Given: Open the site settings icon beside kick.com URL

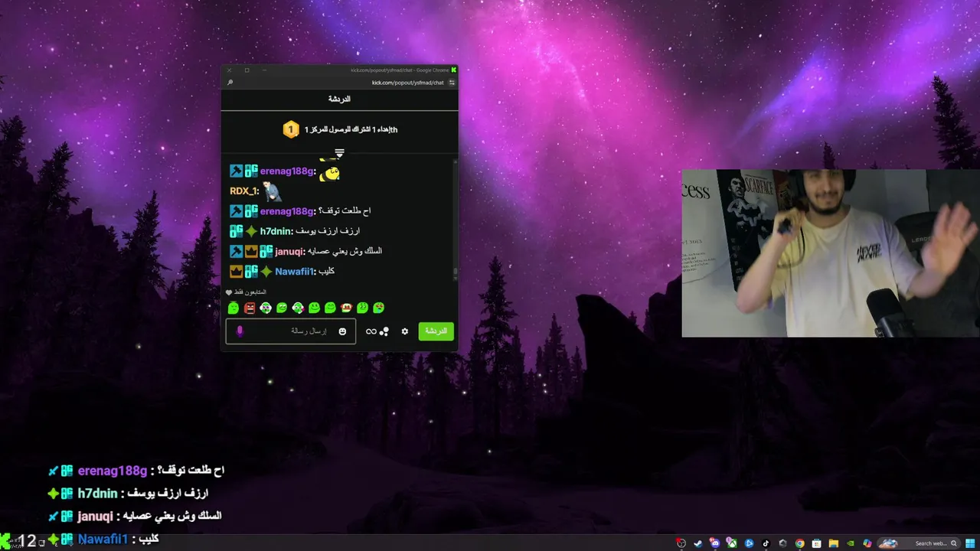Looking at the screenshot, I should (x=452, y=83).
